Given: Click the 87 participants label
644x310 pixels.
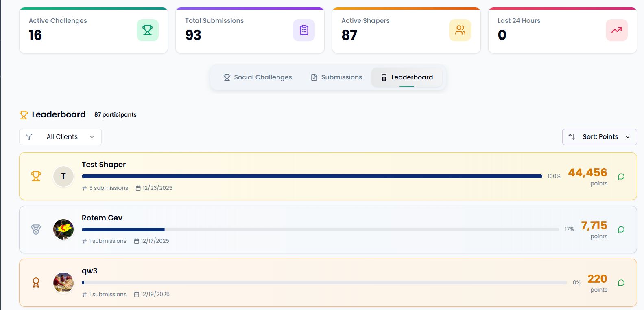Looking at the screenshot, I should [116, 115].
